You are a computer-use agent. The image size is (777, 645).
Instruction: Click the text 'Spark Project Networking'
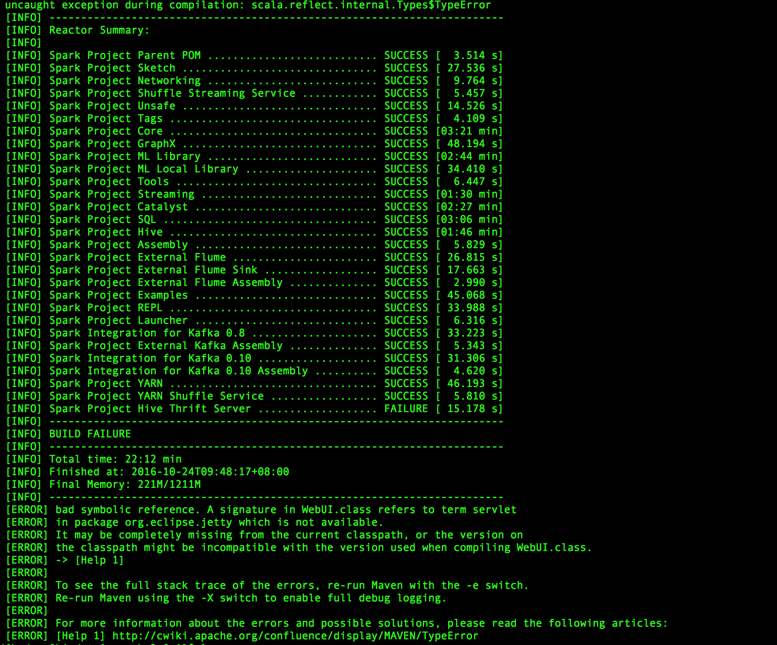coord(125,81)
